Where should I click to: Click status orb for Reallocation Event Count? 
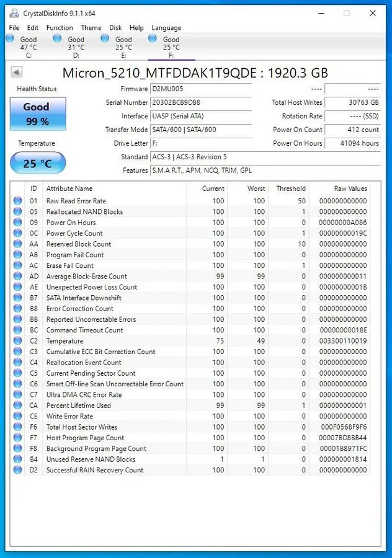tap(17, 362)
